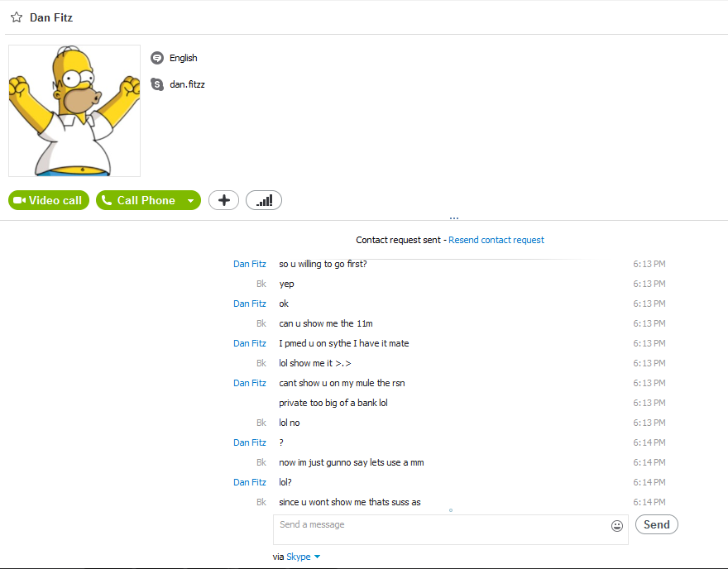The width and height of the screenshot is (728, 569).
Task: Click the Send button
Action: point(657,524)
